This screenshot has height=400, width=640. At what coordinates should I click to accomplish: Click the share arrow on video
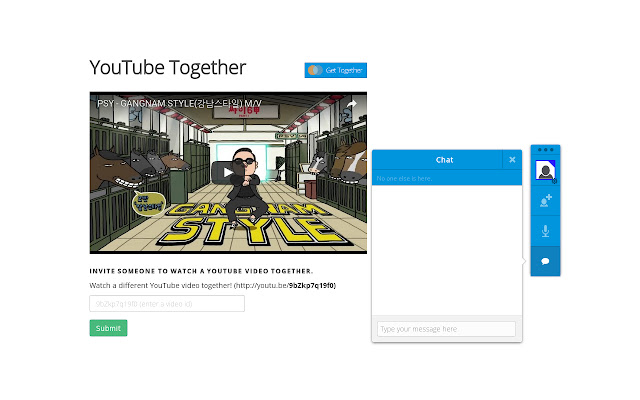pos(351,104)
